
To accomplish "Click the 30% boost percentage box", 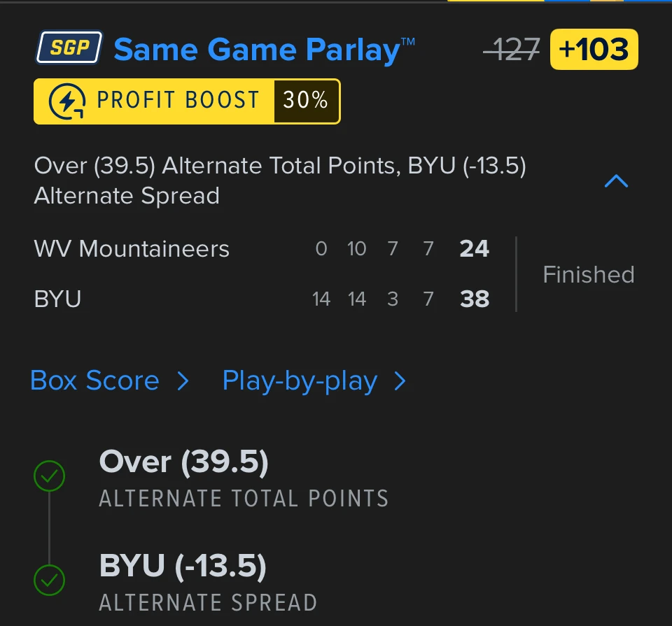I will coord(306,101).
